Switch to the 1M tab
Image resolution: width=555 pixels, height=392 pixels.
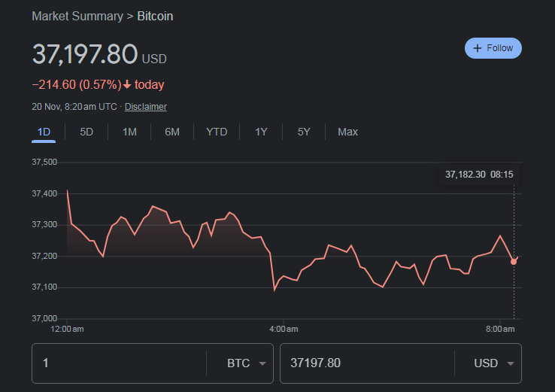click(129, 132)
